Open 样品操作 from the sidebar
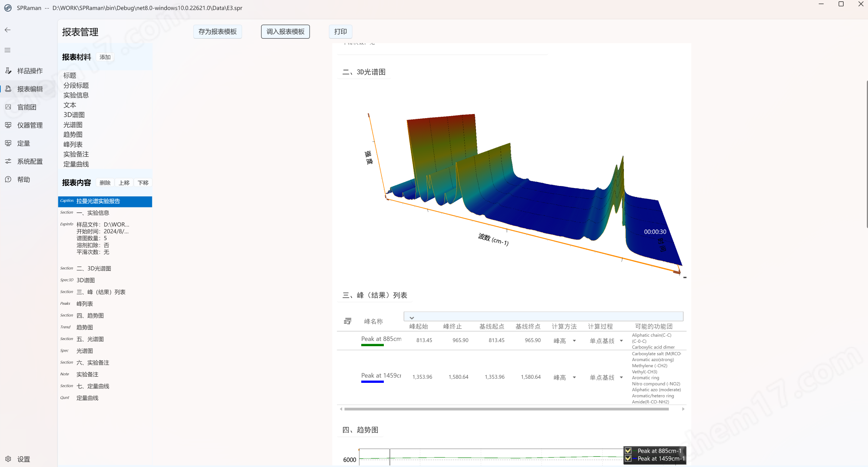The image size is (868, 467). point(30,71)
